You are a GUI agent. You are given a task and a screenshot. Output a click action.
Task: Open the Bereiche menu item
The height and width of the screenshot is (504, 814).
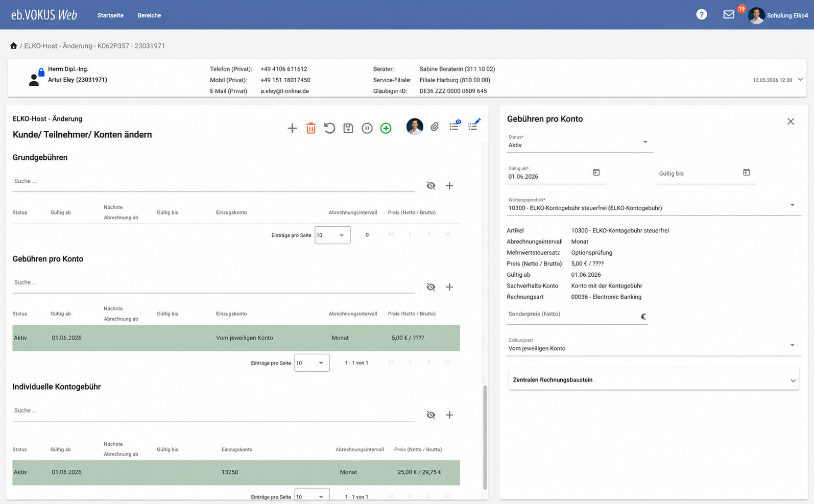pos(149,15)
